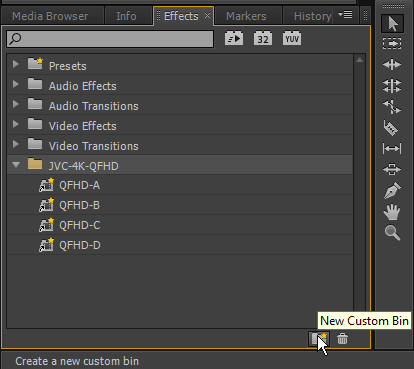Select the Razor tool

coord(391,128)
